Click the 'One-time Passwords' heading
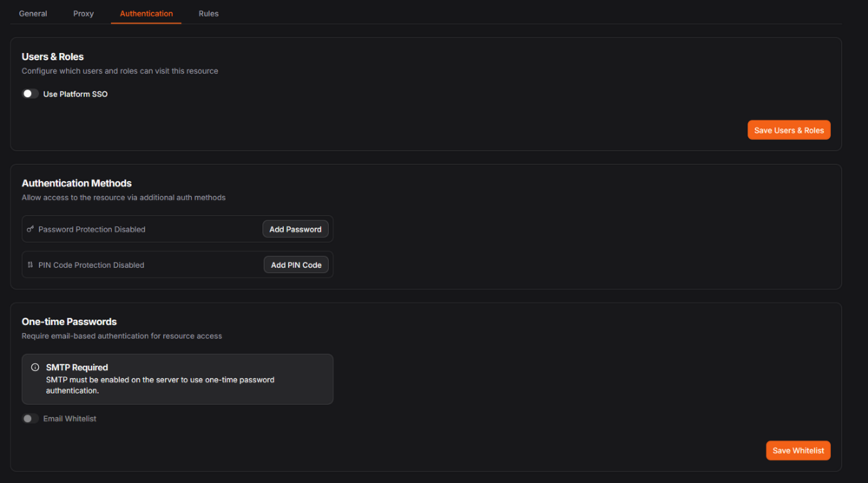The image size is (868, 483). coord(69,322)
